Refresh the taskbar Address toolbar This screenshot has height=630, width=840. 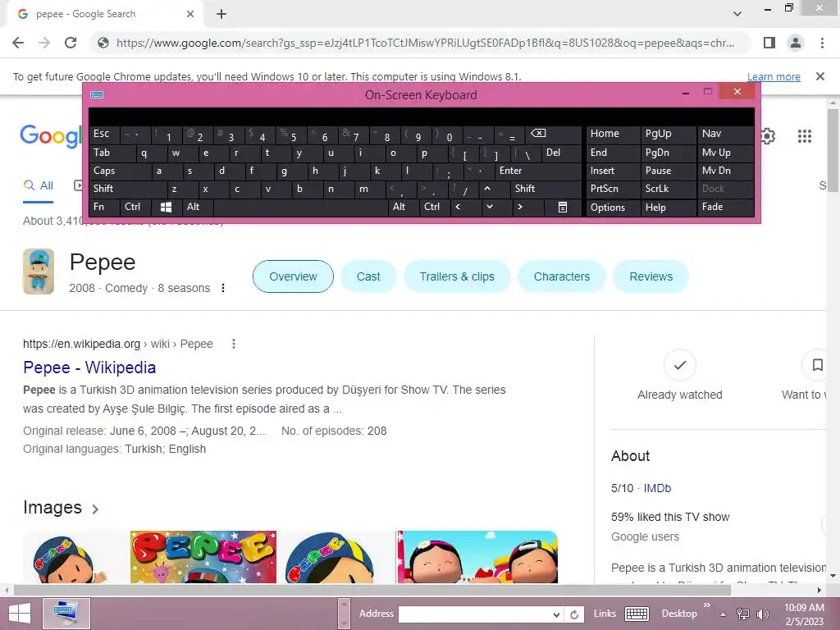pos(573,614)
